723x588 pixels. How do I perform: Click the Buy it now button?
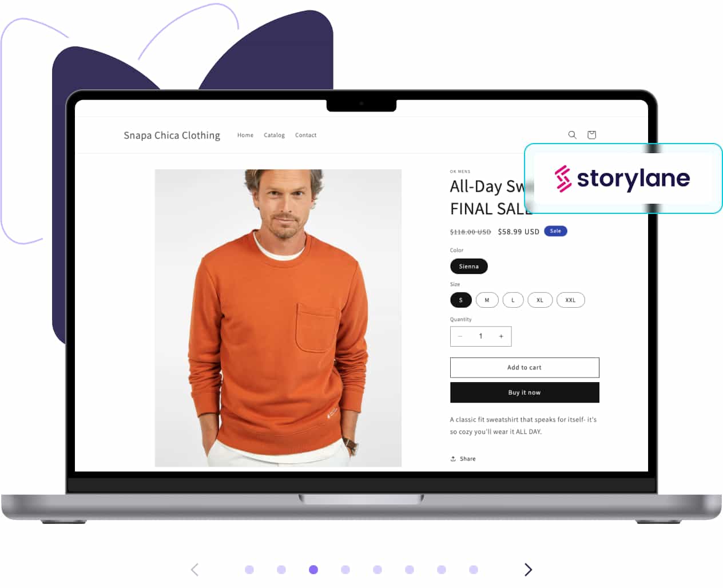525,393
